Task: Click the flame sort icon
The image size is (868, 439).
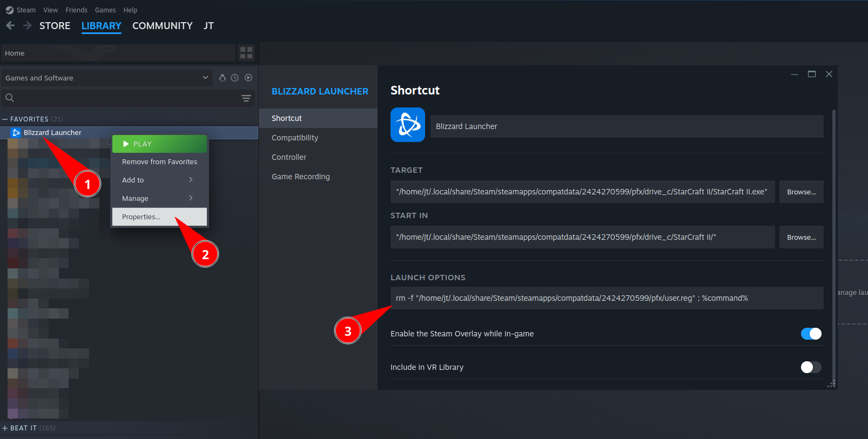Action: tap(222, 78)
